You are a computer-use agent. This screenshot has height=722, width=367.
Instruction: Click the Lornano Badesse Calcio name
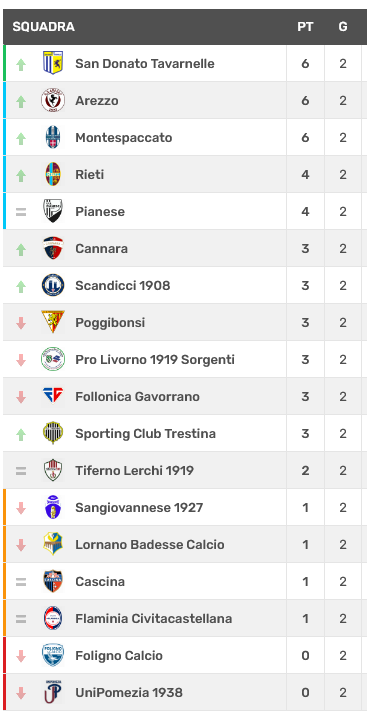[x=150, y=544]
